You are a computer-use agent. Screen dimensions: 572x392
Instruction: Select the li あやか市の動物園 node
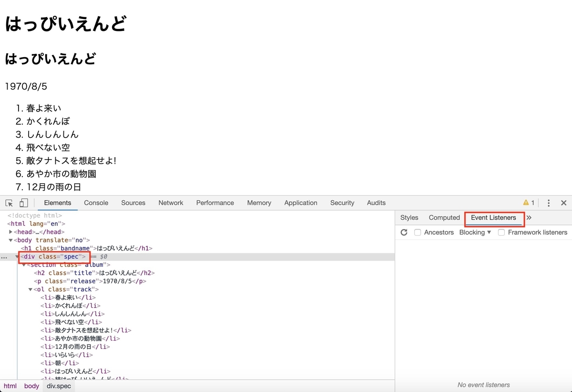tap(81, 338)
